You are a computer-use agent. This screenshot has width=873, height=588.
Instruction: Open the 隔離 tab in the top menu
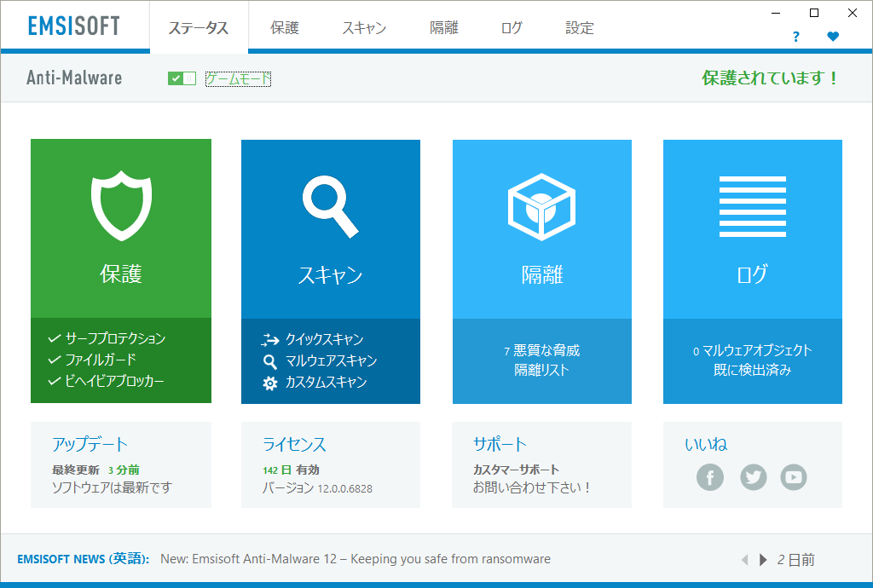tap(443, 27)
